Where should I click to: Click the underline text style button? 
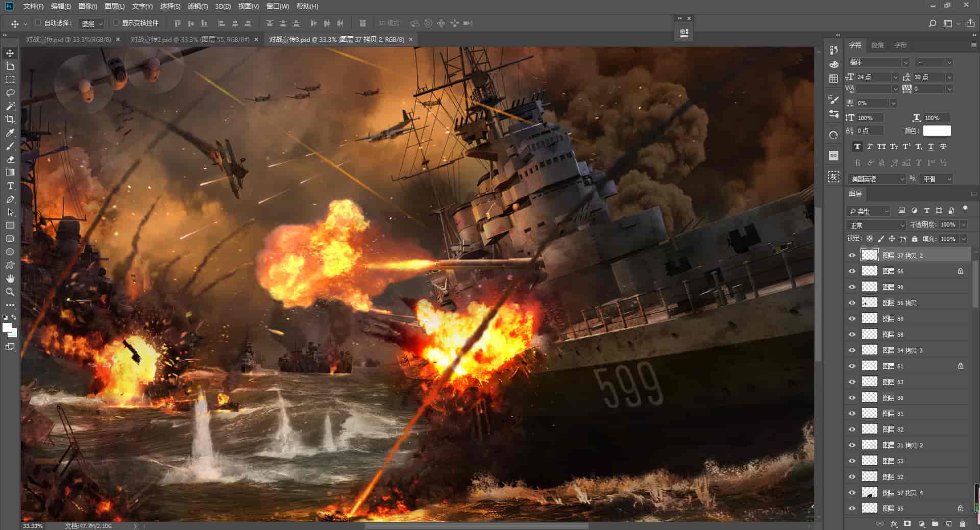pos(931,147)
